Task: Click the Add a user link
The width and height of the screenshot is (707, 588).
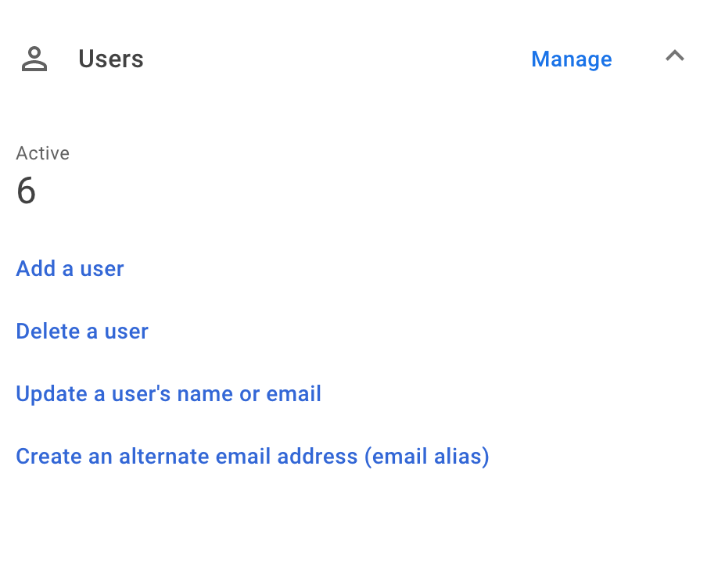Action: 70,269
